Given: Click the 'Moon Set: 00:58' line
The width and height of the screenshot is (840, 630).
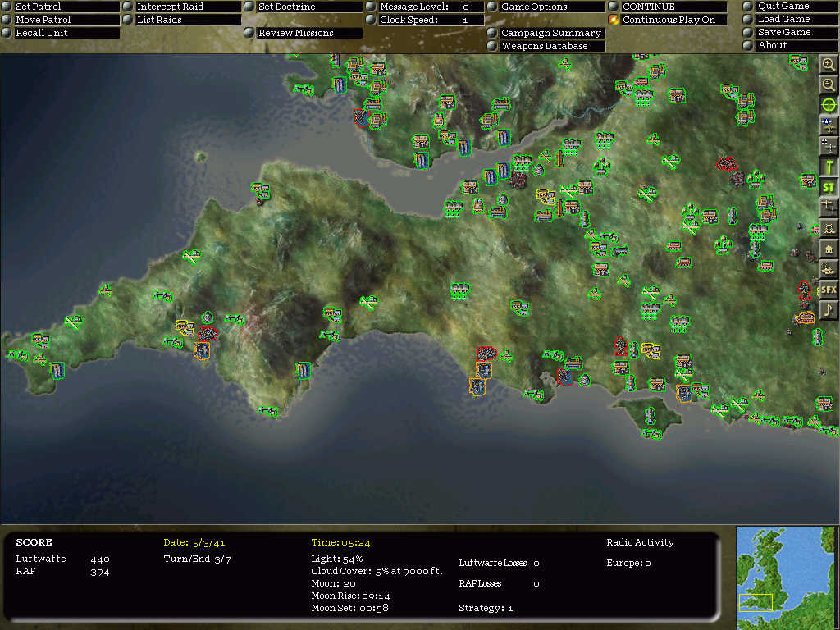Looking at the screenshot, I should click(349, 608).
